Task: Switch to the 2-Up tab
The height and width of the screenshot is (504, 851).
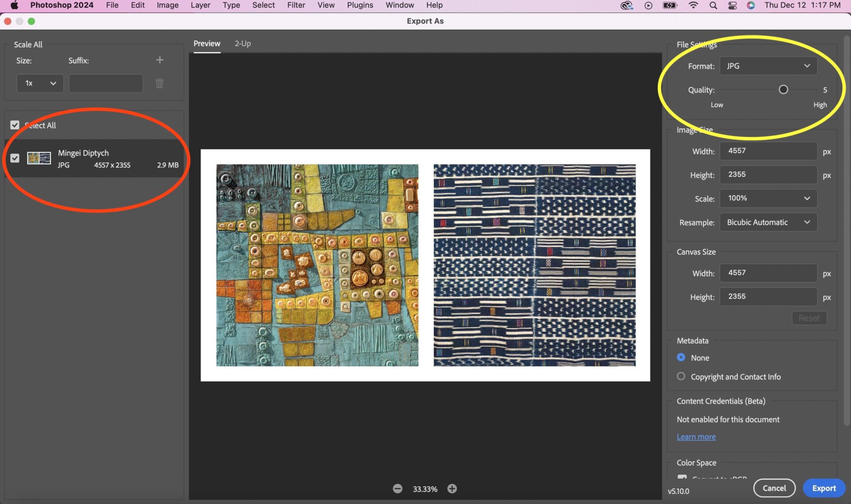Action: 242,43
